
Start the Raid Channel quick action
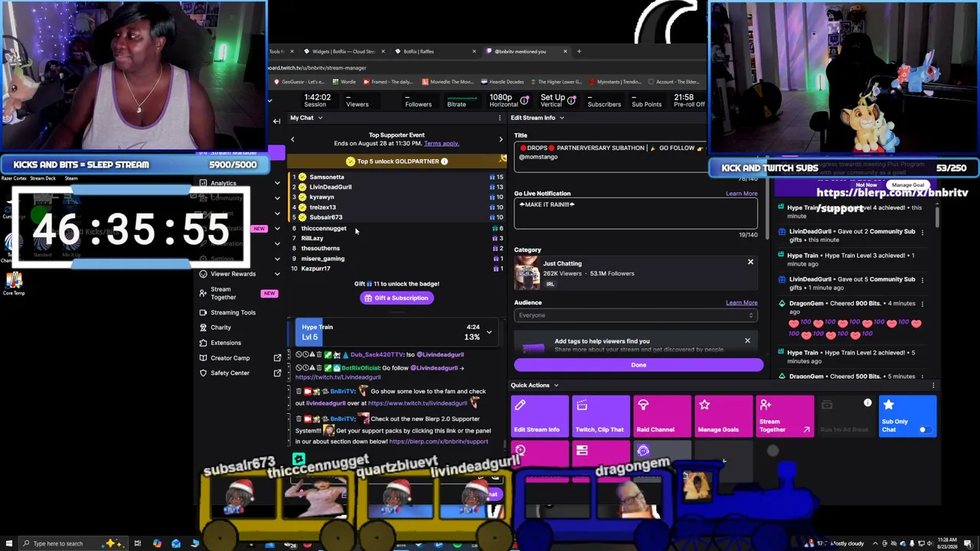pyautogui.click(x=661, y=416)
